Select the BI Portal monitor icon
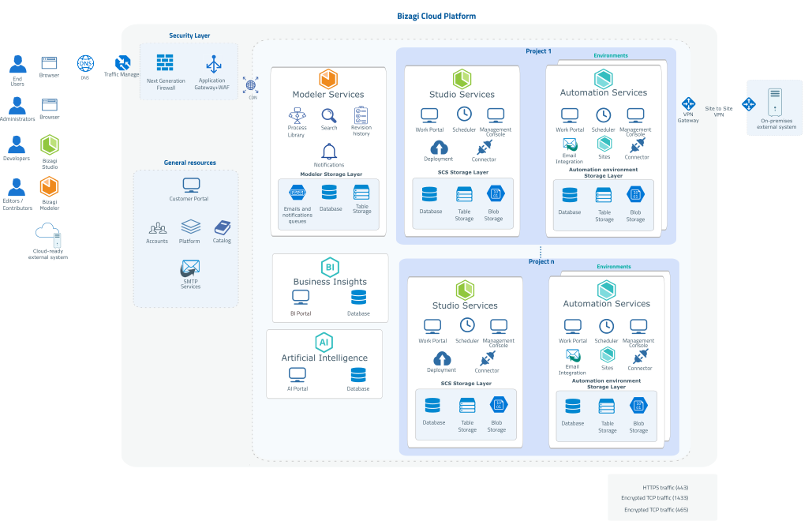 [x=301, y=298]
